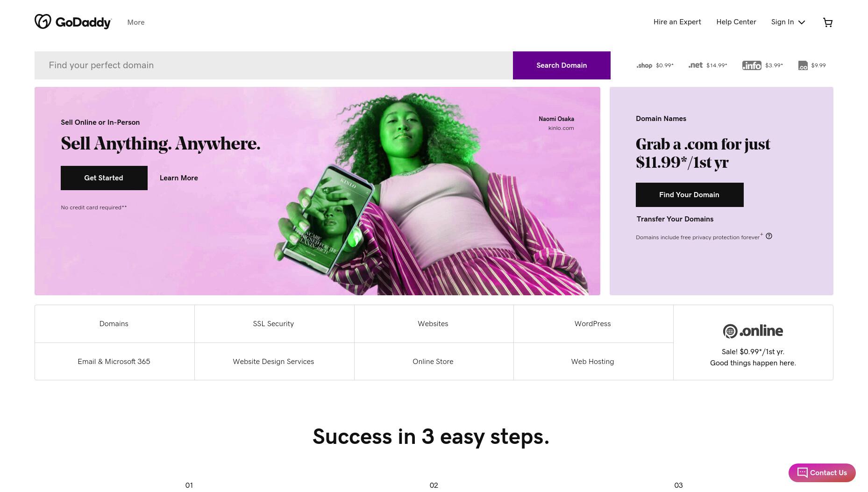Click Find Your Domain button

690,195
